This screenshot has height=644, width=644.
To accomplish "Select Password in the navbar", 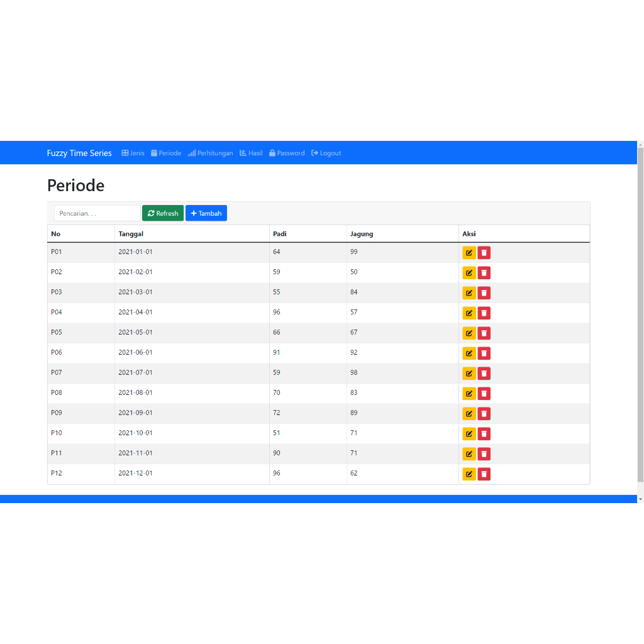I will (287, 153).
